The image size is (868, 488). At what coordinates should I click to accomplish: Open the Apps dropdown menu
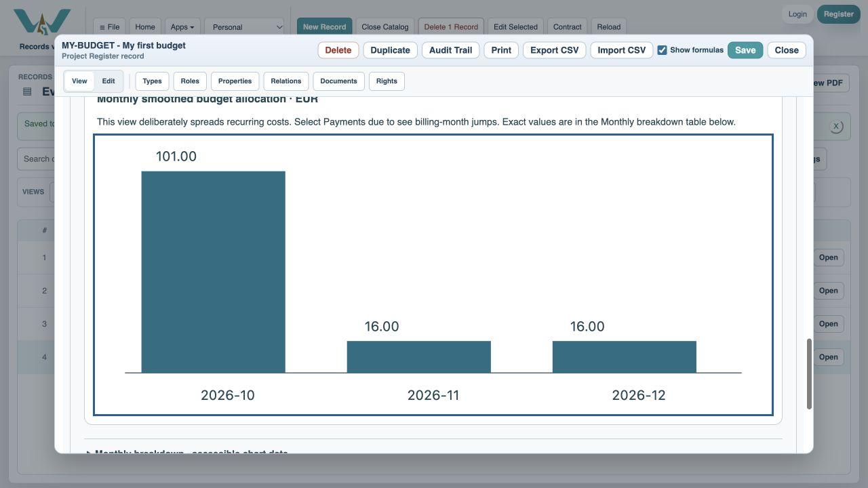coord(182,27)
